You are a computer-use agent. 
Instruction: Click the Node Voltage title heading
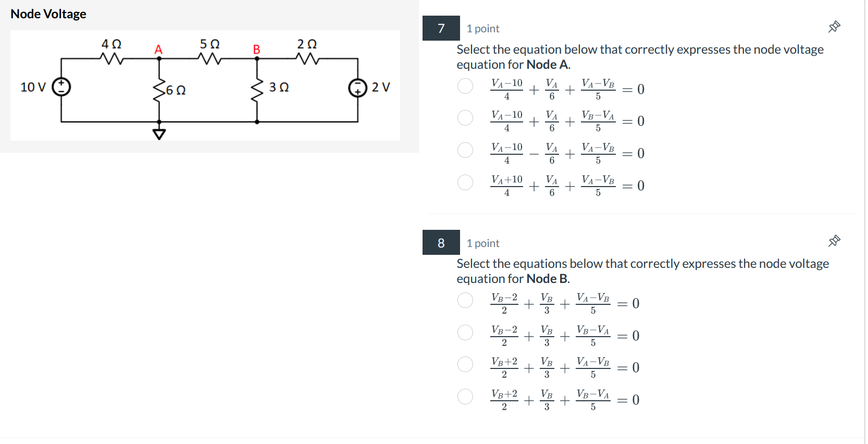[x=48, y=14]
